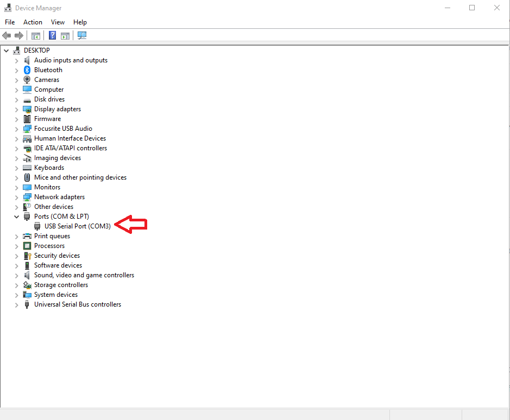Expand the Other devices category
The image size is (510, 420).
click(x=17, y=207)
